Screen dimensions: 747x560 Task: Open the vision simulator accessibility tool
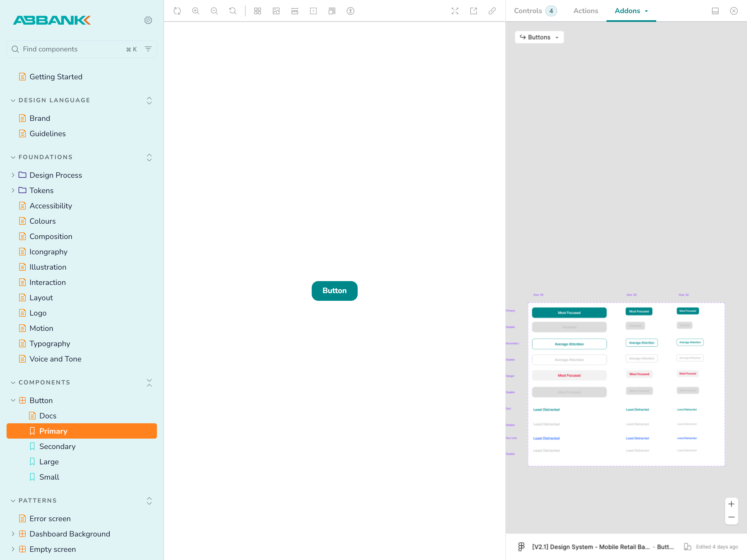click(350, 11)
